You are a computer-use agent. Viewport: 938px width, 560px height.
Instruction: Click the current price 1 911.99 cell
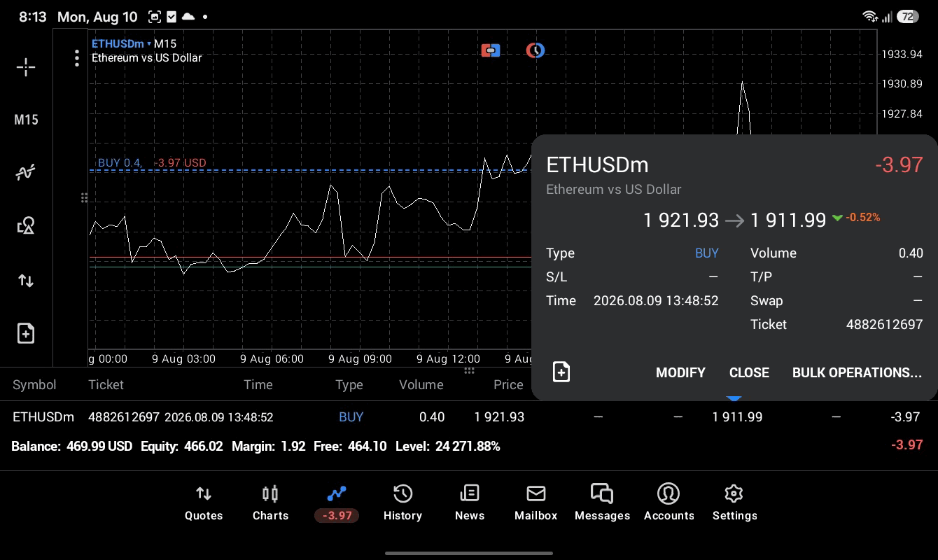tap(737, 416)
